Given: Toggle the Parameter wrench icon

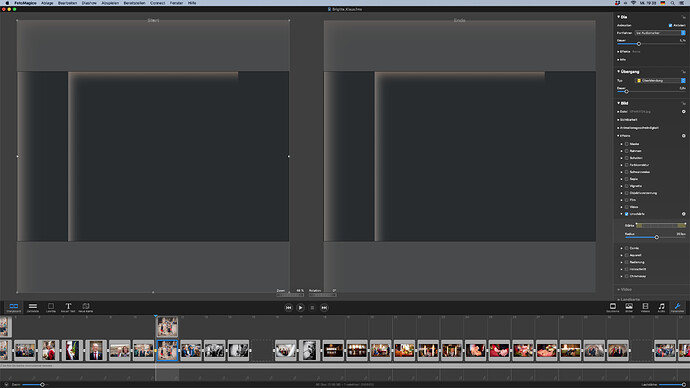Looking at the screenshot, I should pos(677,307).
